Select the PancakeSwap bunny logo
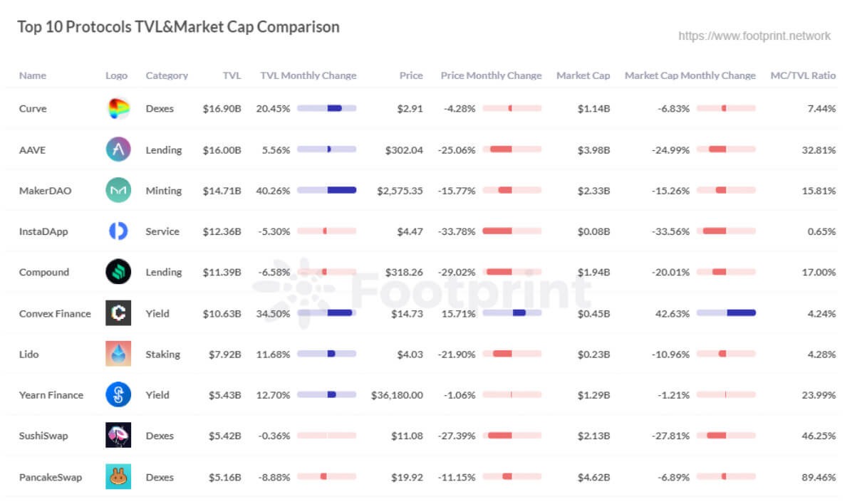The image size is (862, 504). point(118,477)
